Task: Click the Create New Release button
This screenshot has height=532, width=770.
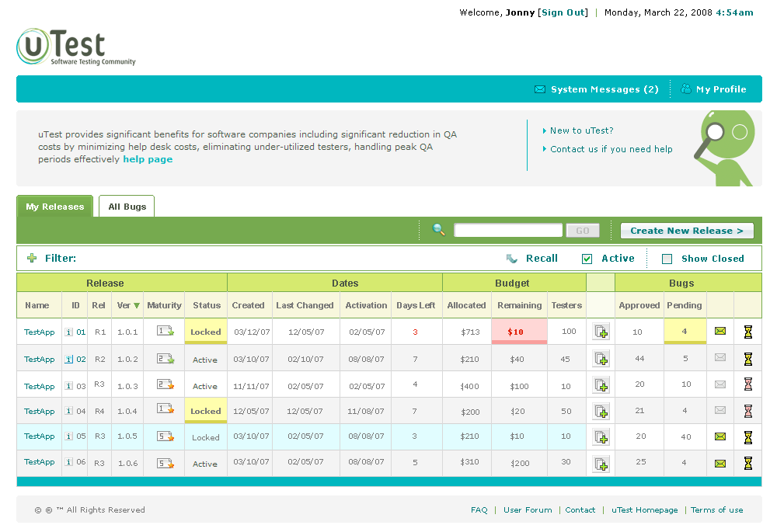Action: point(686,230)
